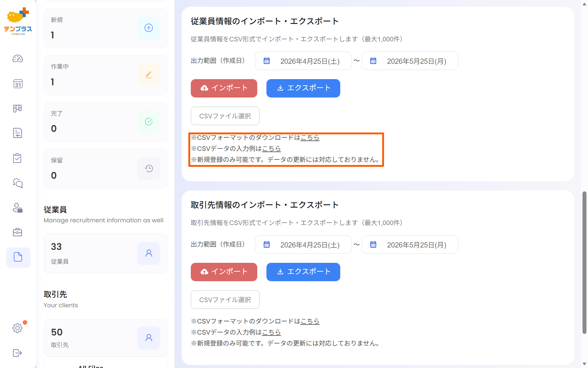Click the person icon on 取引先 card

point(149,338)
